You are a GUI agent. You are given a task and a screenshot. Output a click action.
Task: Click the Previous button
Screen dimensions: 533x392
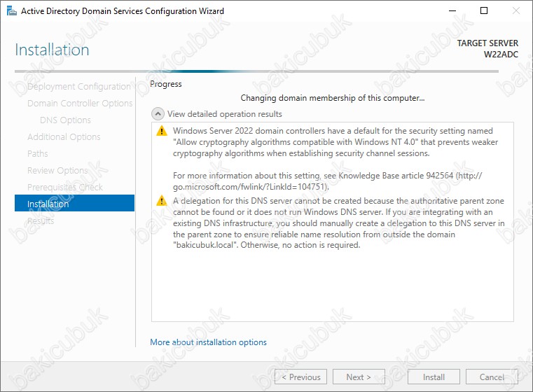pyautogui.click(x=301, y=377)
